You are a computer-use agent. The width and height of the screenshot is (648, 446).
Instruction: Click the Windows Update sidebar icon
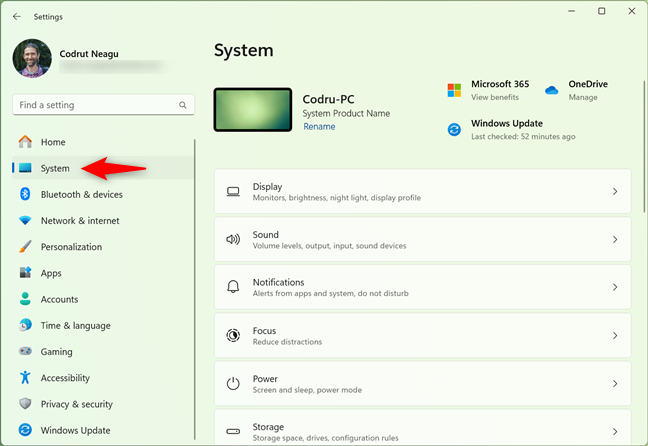point(25,430)
